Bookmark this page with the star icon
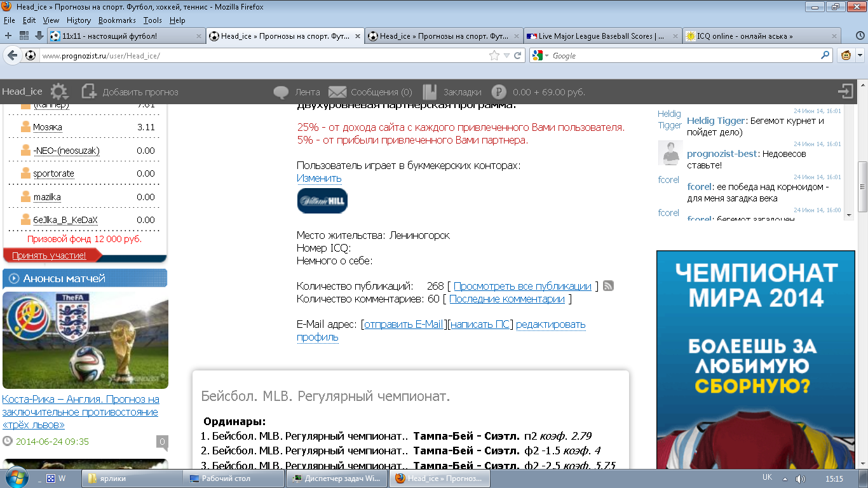868x488 pixels. 494,55
